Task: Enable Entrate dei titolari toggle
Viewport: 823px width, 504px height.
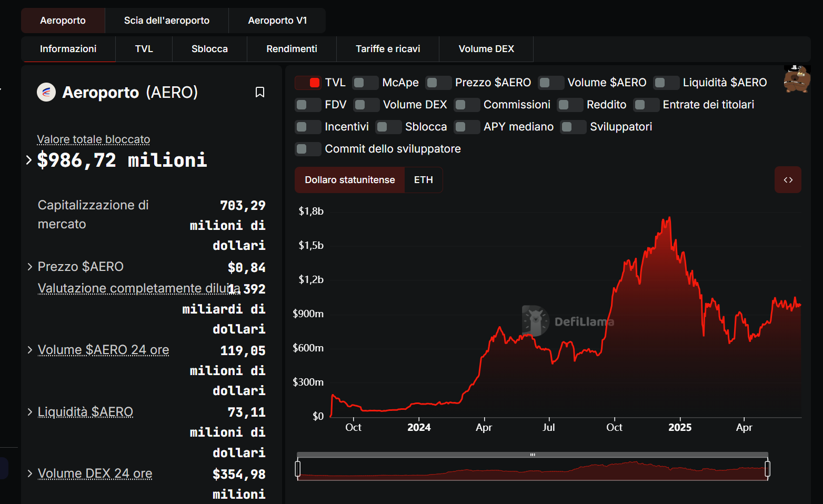Action: click(646, 105)
